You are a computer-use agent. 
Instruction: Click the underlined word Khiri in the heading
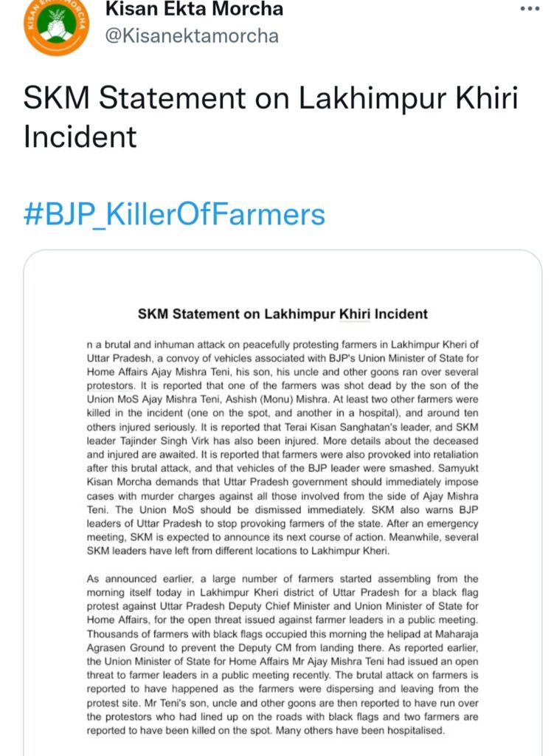coord(355,314)
